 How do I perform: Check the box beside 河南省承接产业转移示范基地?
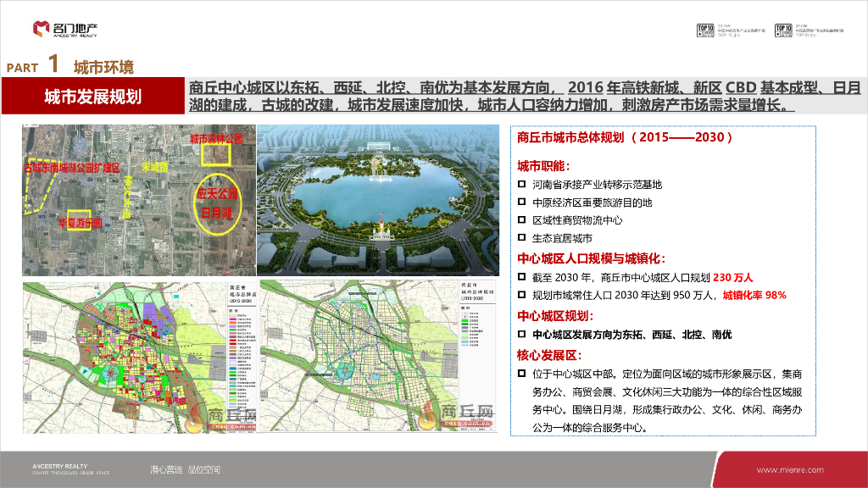522,185
